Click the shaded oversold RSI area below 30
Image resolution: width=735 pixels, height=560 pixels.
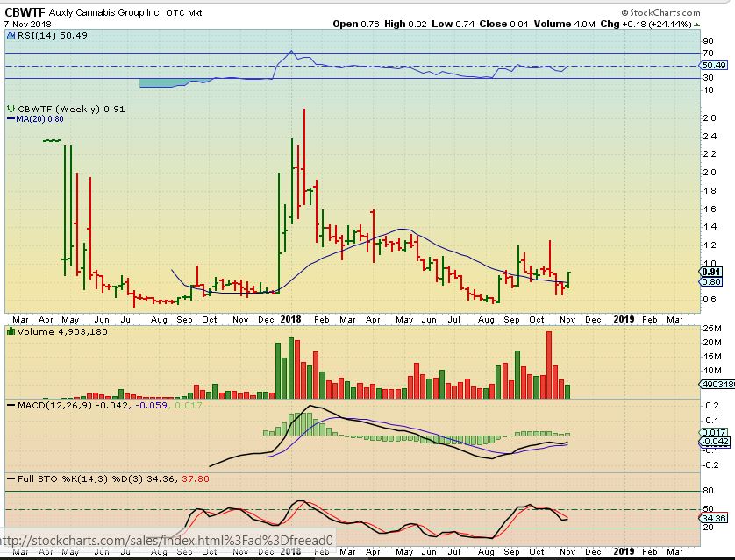[x=160, y=83]
